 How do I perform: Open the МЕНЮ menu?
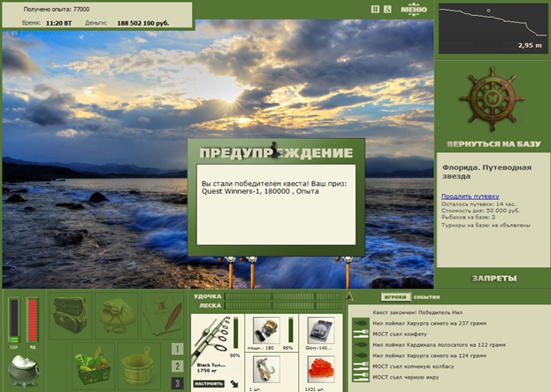pyautogui.click(x=414, y=10)
